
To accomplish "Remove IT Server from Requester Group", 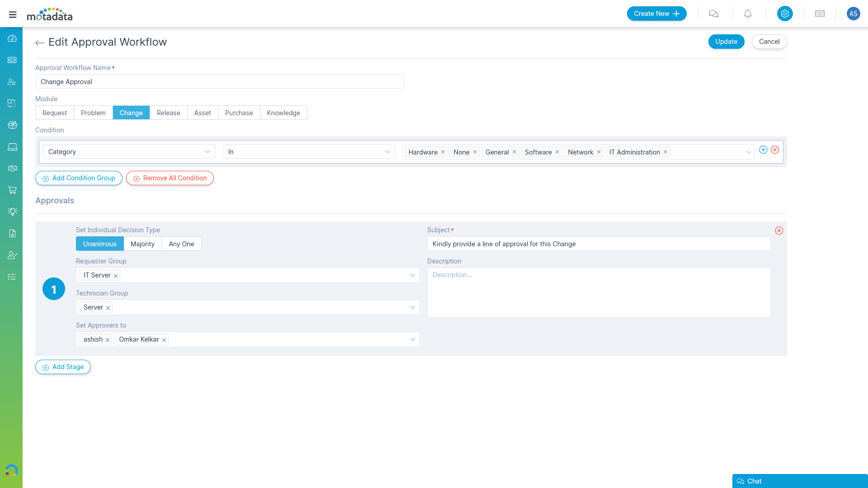I will [x=116, y=276].
